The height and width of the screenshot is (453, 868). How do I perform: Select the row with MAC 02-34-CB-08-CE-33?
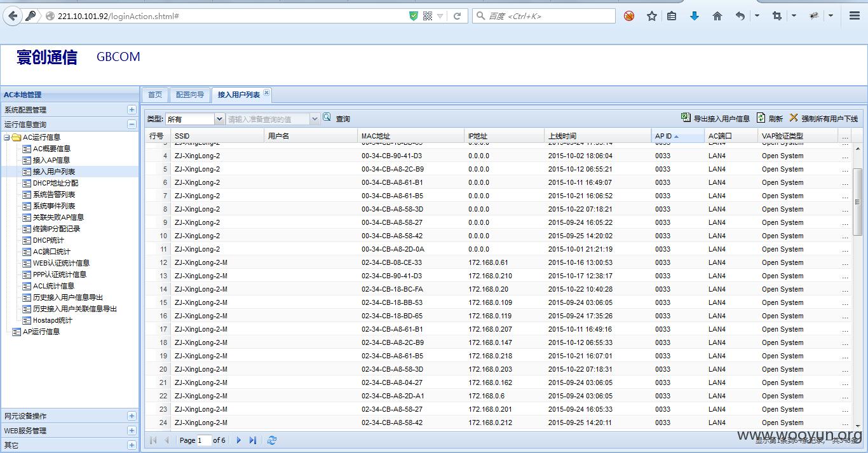pos(498,262)
